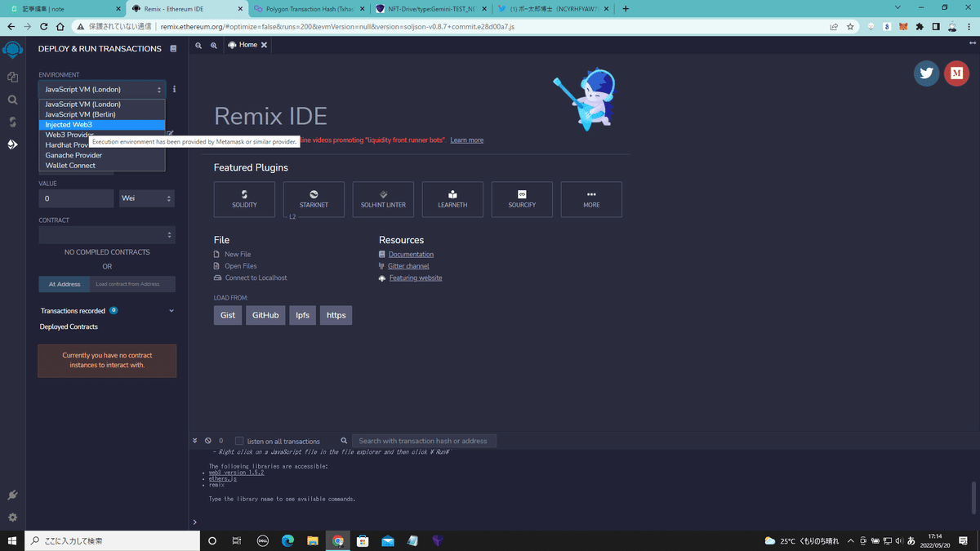Viewport: 980px width, 551px height.
Task: Open the LearnEth plugin
Action: coord(452,199)
